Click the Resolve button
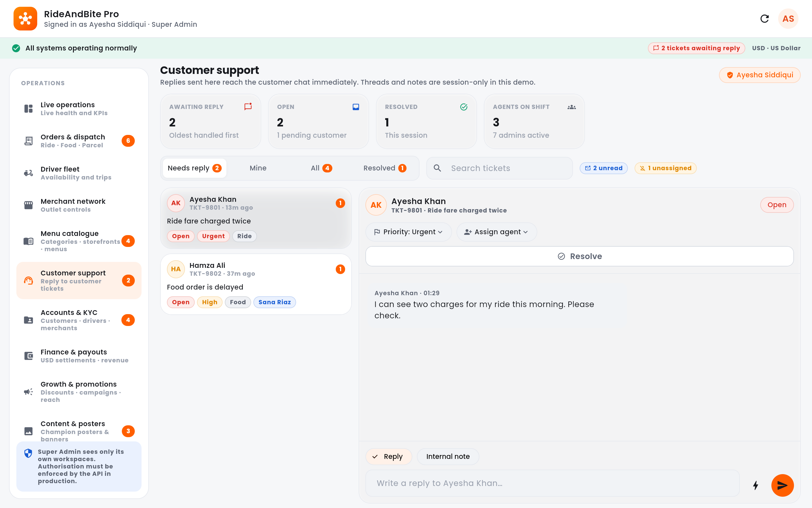Screen dimensions: 812x508 (x=579, y=256)
